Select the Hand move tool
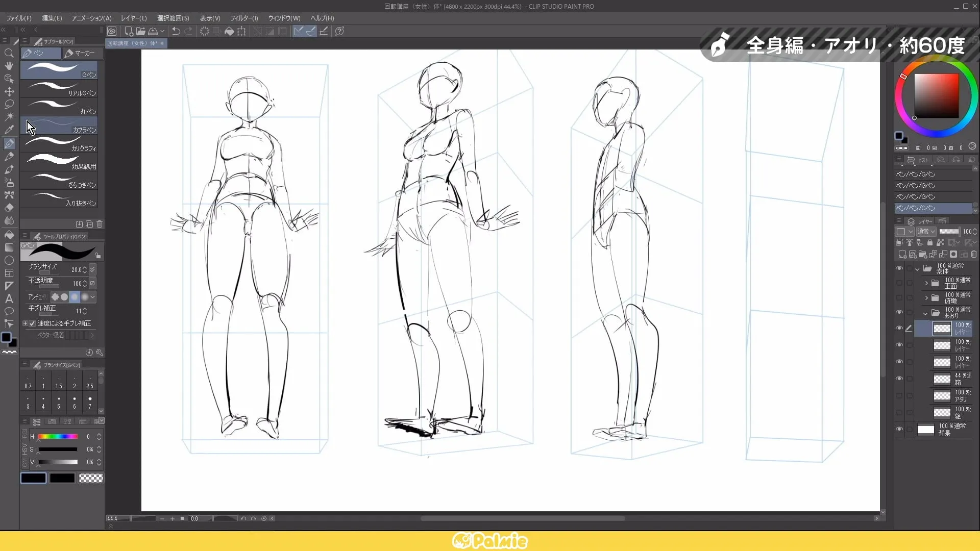The image size is (980, 551). 9,66
